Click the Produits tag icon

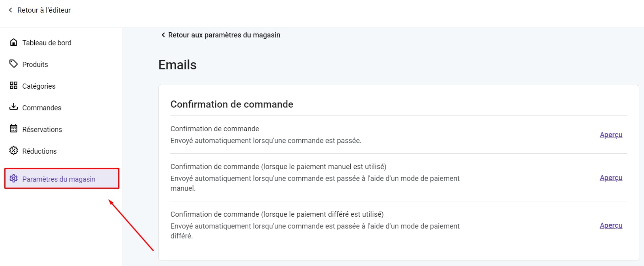13,64
